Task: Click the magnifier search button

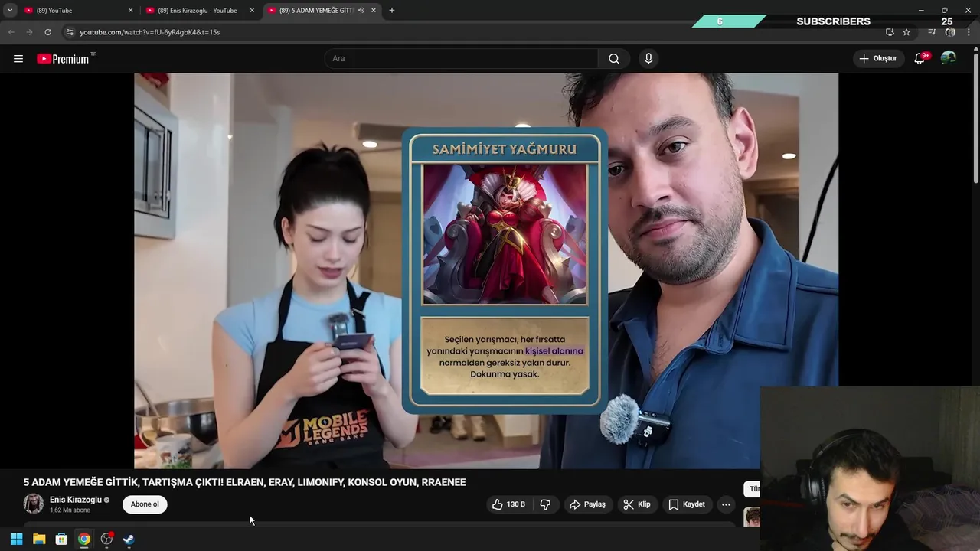Action: point(614,59)
